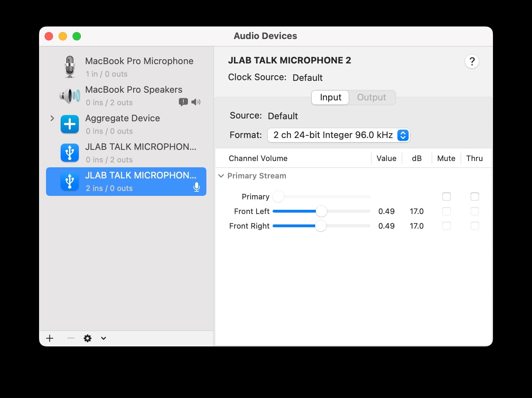
Task: Click the Aggregate Device plus icon
Action: pyautogui.click(x=70, y=124)
